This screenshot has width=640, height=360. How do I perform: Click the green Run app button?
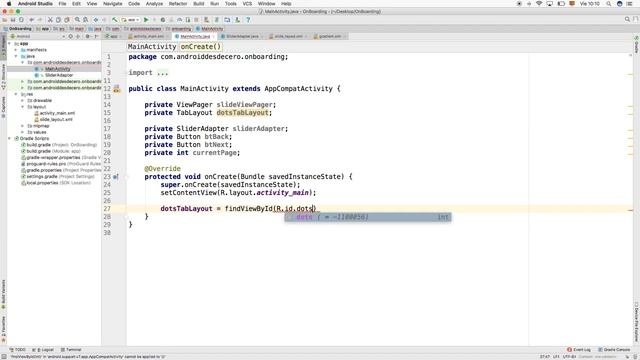146,20
